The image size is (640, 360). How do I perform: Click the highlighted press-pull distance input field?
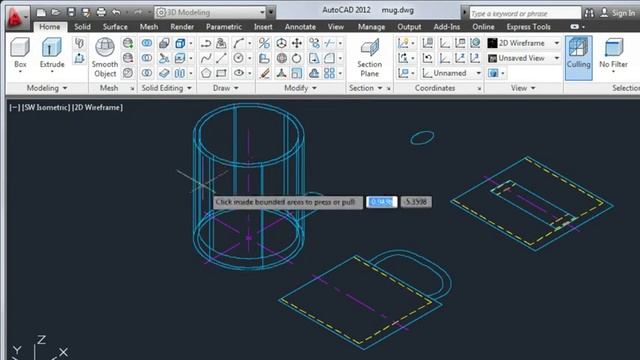382,202
